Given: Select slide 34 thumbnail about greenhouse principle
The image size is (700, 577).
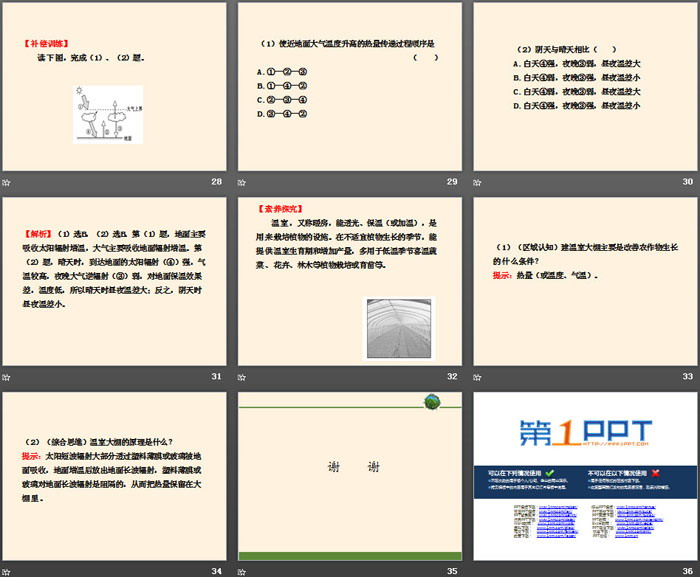Looking at the screenshot, I should coord(114,476).
